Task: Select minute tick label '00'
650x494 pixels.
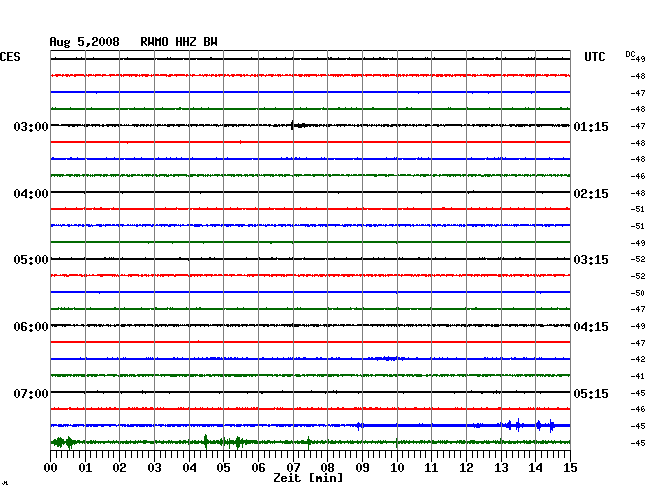Action: (51, 468)
